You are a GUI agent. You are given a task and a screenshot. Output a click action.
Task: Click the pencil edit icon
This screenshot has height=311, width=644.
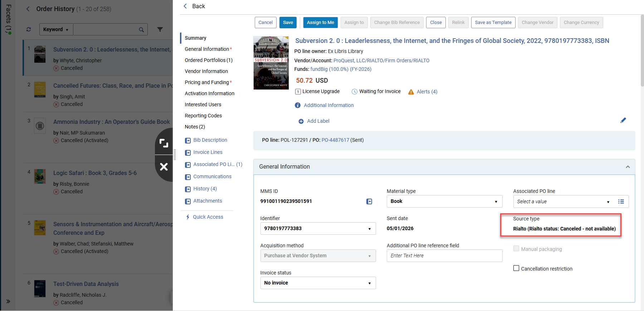(x=623, y=120)
